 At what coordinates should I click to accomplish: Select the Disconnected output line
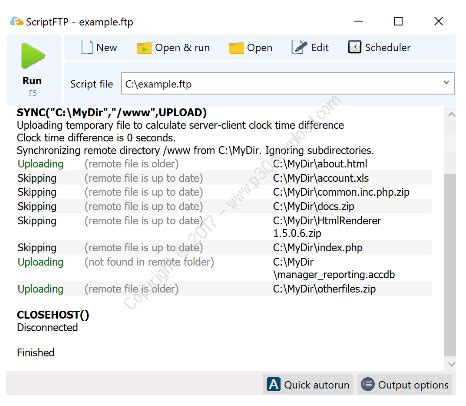47,327
